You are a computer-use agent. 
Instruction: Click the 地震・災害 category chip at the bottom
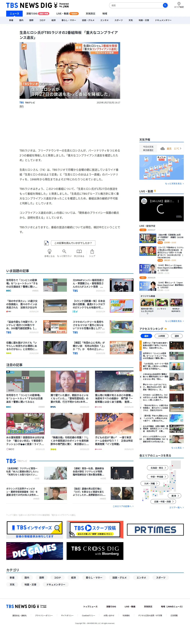pyautogui.click(x=30, y=584)
